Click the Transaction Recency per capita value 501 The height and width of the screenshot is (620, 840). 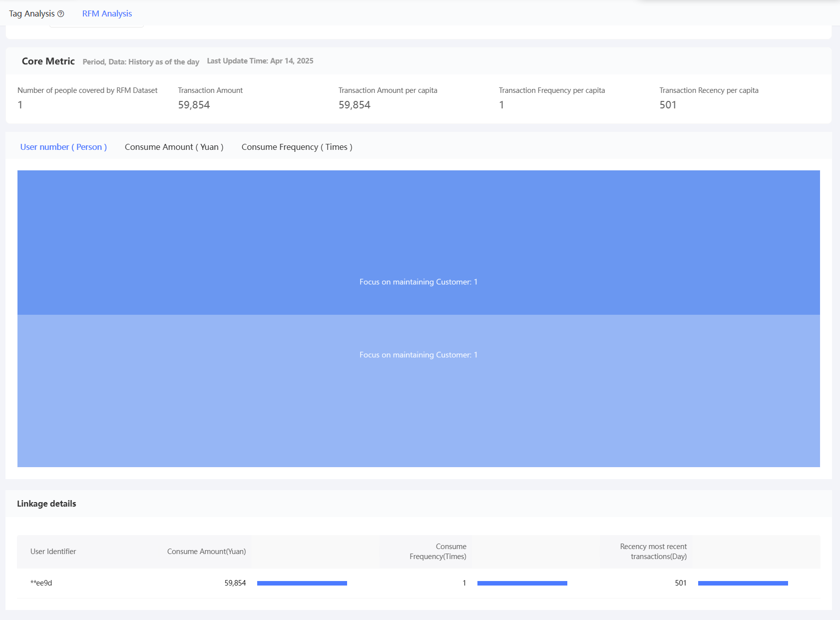668,105
